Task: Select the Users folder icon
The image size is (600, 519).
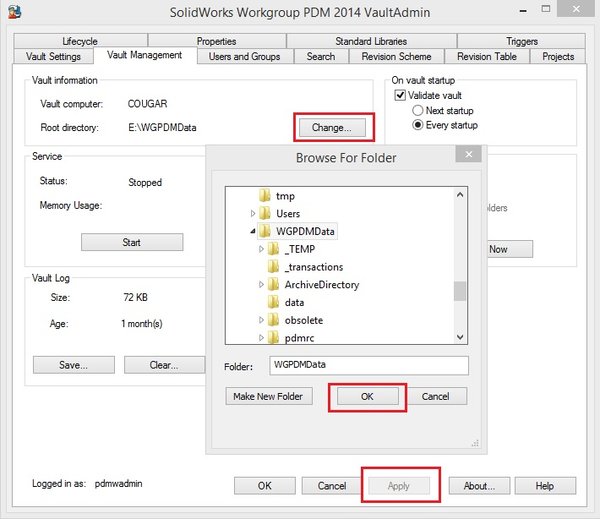Action: point(264,213)
